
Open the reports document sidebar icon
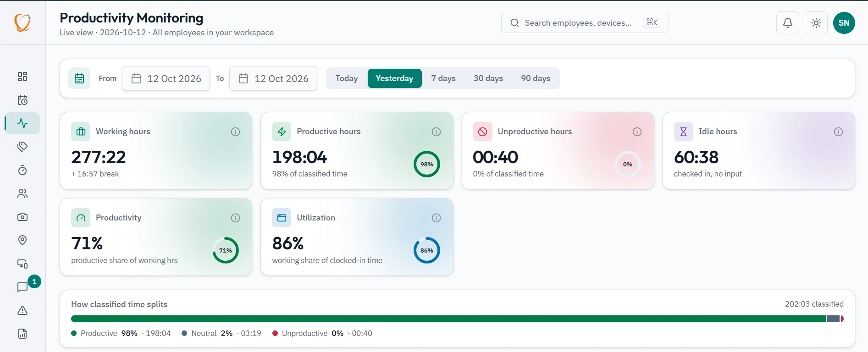pyautogui.click(x=22, y=334)
